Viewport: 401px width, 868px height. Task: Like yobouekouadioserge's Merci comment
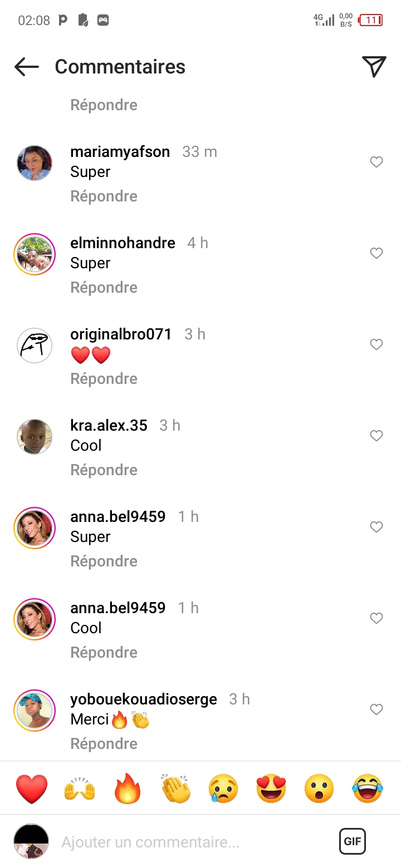coord(376,709)
